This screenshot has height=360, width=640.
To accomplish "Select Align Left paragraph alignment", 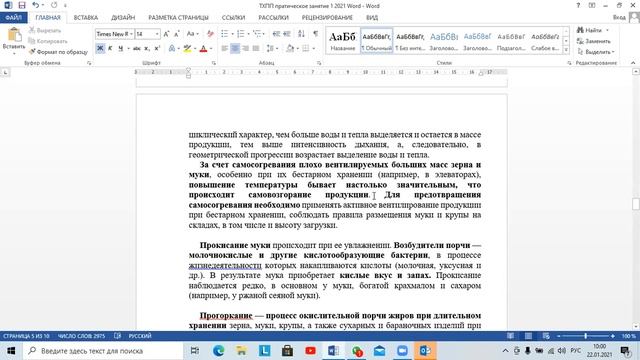I will 224,49.
